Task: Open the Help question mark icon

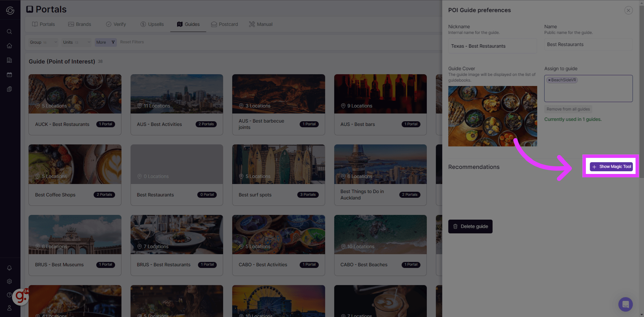Action: (9, 295)
